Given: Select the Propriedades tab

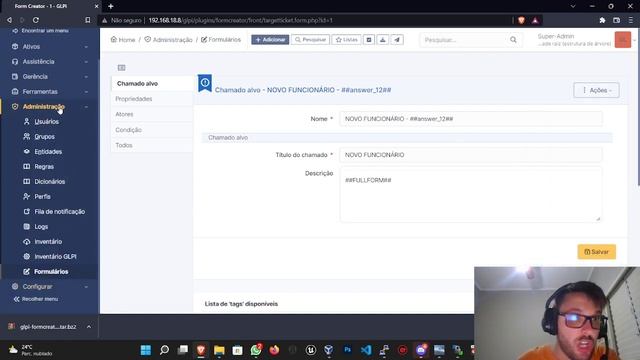Looking at the screenshot, I should [x=152, y=99].
